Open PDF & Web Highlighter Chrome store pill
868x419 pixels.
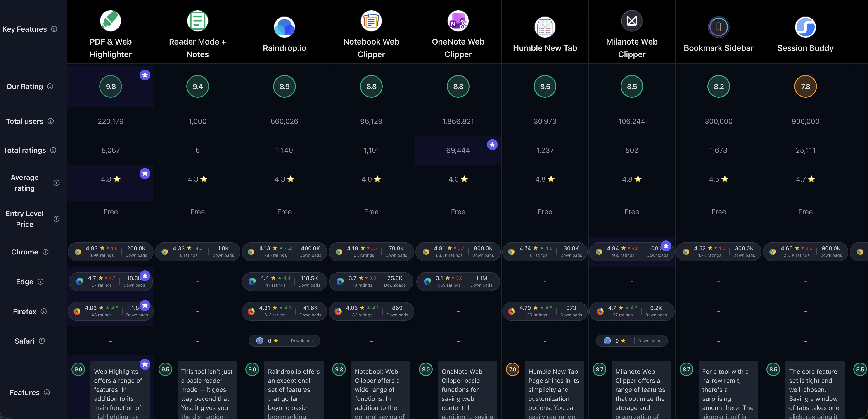click(x=111, y=252)
